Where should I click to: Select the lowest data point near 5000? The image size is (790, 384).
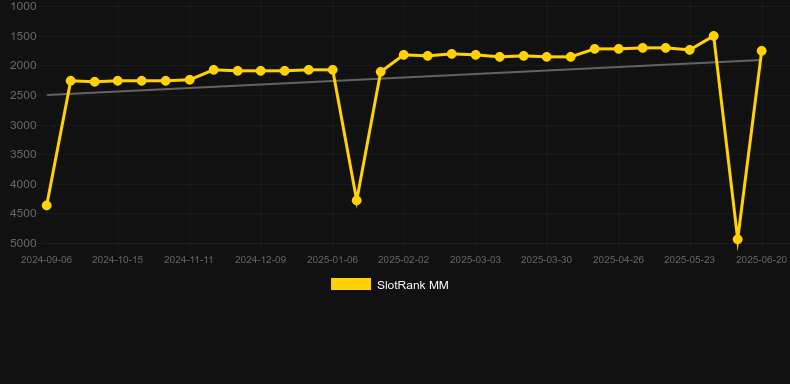(x=738, y=239)
